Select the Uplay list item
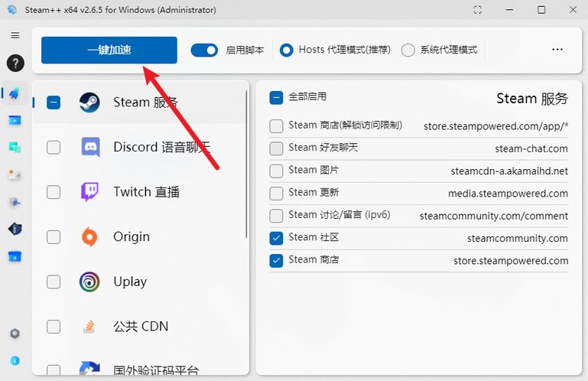The height and width of the screenshot is (381, 588). pos(139,282)
